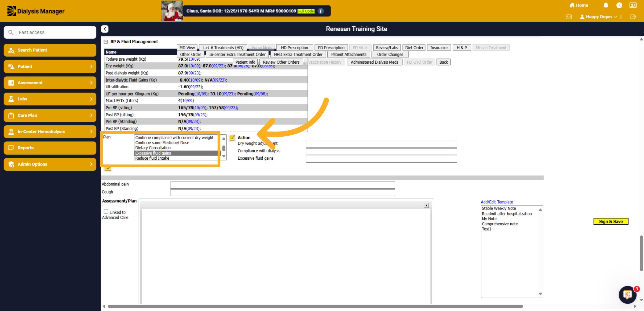Open the Diet Order tab
Screen dimensions: 644x311
pyautogui.click(x=414, y=48)
